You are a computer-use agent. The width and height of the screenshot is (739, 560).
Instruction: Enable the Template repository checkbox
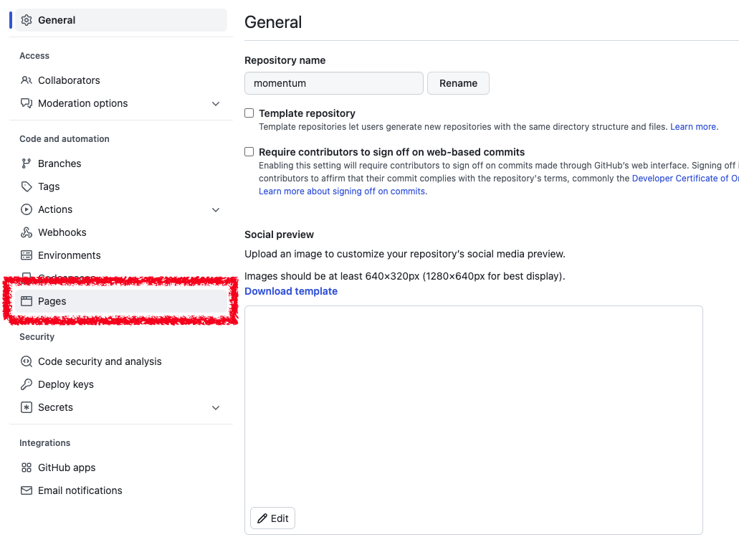click(249, 113)
